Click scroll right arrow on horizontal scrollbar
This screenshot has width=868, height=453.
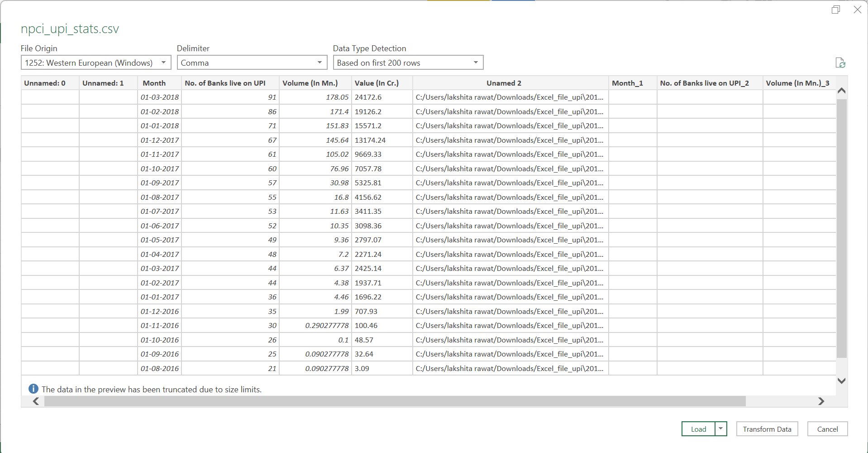[821, 401]
